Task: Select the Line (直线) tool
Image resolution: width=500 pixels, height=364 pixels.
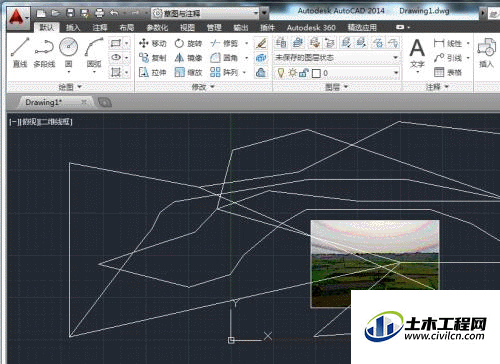Action: coord(20,52)
